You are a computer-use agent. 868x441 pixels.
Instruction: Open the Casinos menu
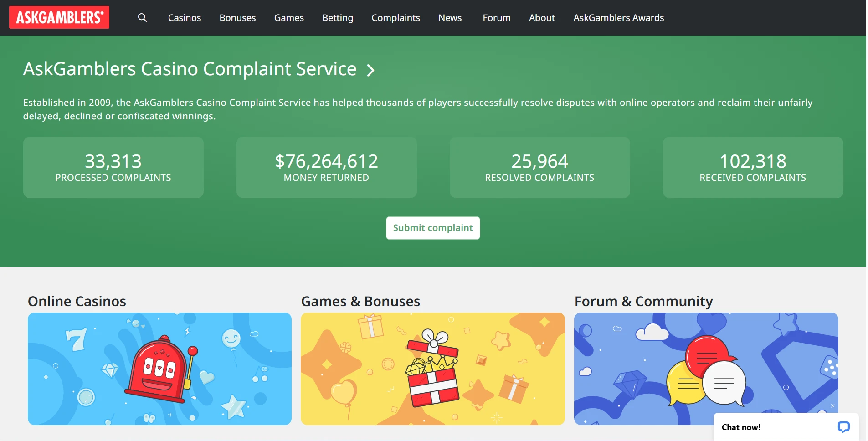[185, 18]
